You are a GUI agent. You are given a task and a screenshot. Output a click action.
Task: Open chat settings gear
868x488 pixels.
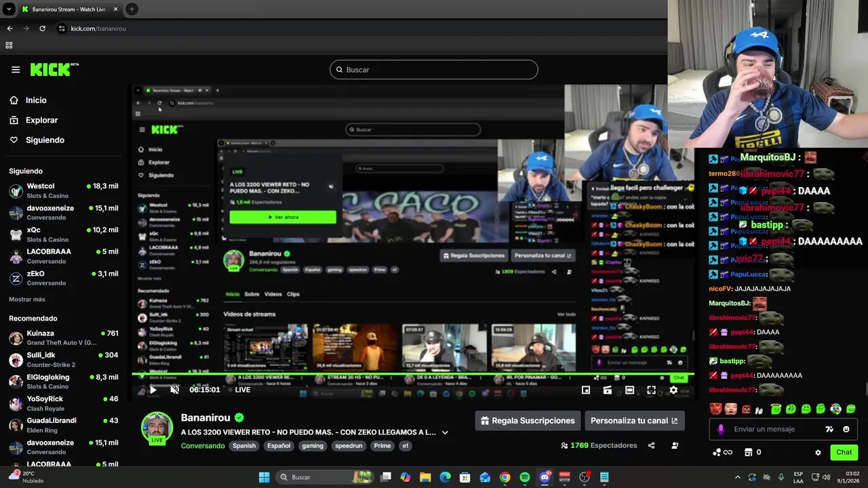point(818,453)
